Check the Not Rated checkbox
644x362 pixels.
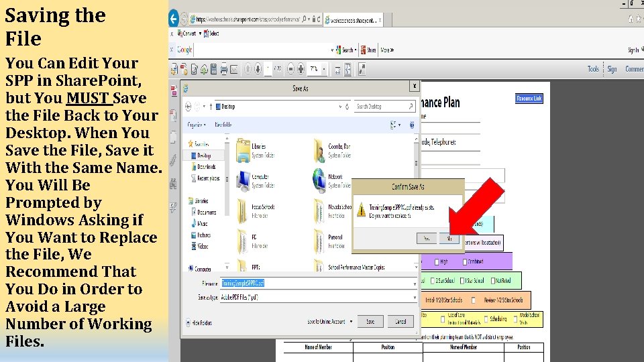pyautogui.click(x=493, y=281)
